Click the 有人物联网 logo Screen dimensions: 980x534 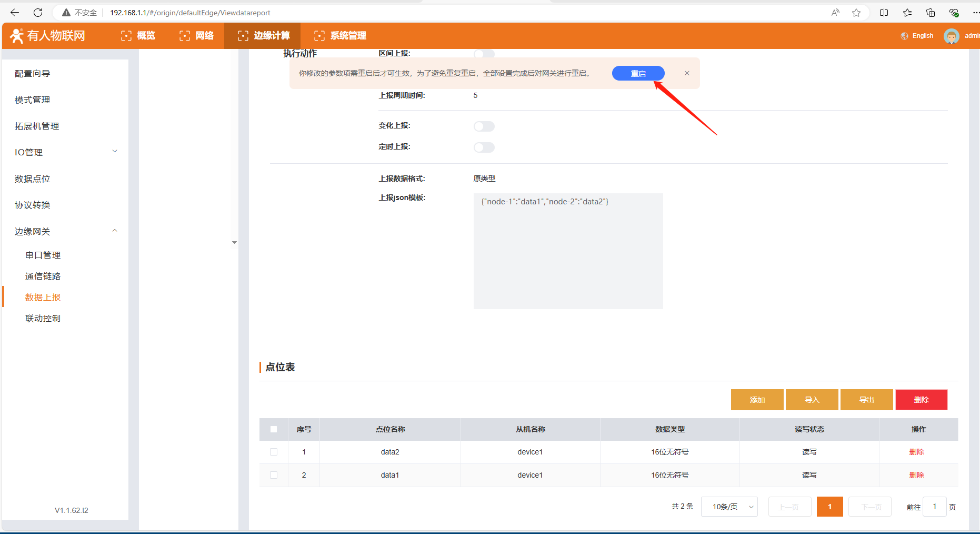coord(48,36)
